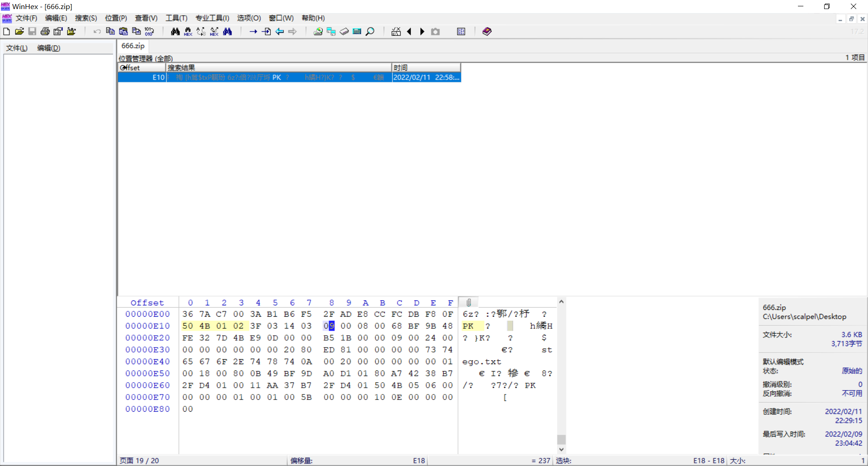Sort by 搜索结果 column header

pos(278,67)
